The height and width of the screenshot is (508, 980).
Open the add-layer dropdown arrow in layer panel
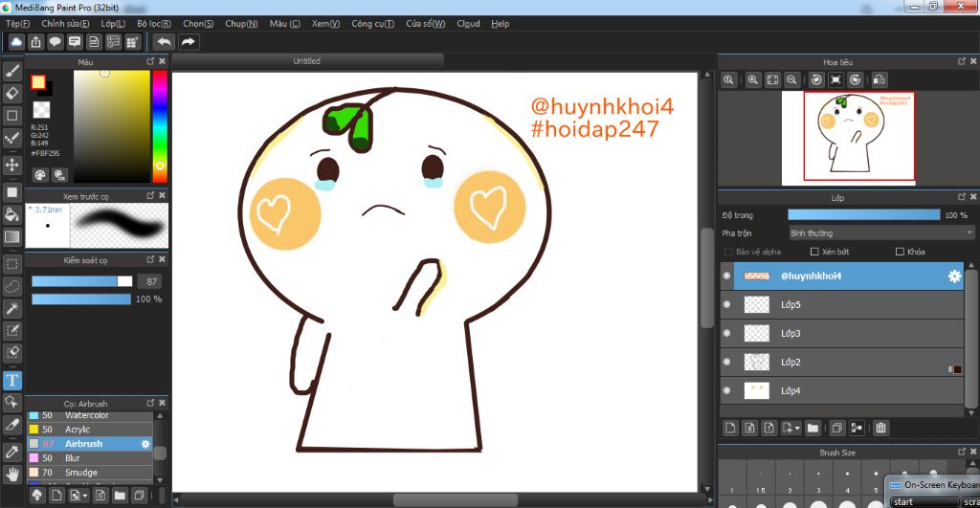click(798, 429)
